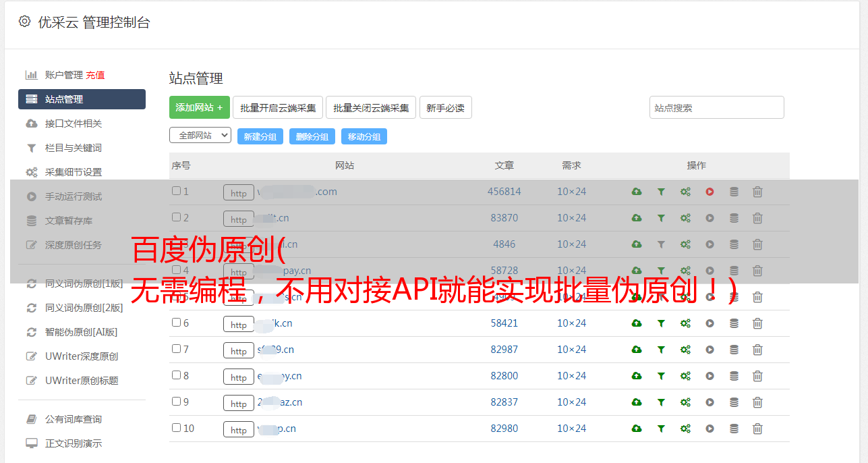Image resolution: width=868 pixels, height=463 pixels.
Task: Click the cloud upload icon in the 58421 row
Action: (637, 323)
